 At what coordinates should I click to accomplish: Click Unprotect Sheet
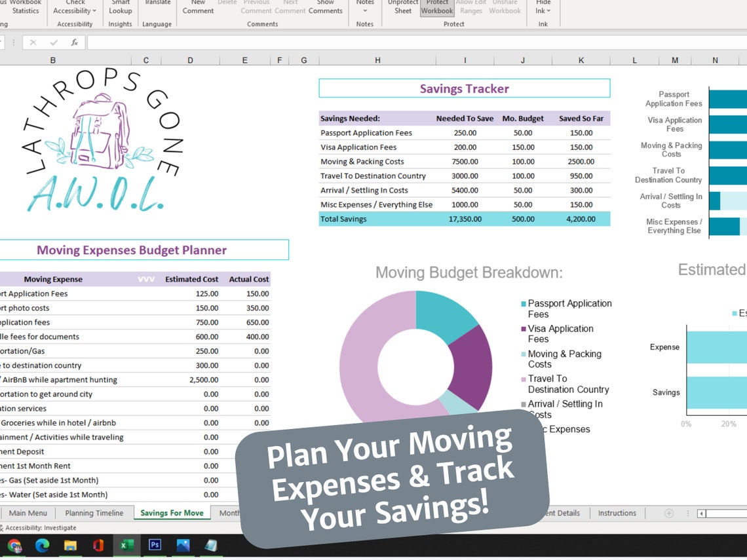(402, 8)
